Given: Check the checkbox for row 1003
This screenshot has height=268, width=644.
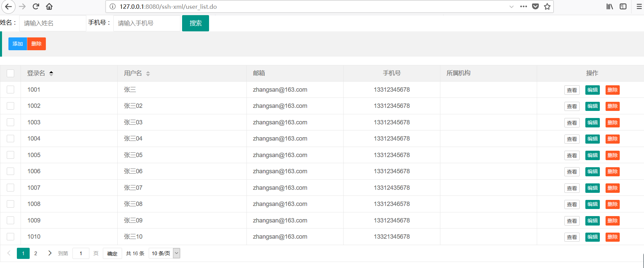Looking at the screenshot, I should (x=10, y=122).
